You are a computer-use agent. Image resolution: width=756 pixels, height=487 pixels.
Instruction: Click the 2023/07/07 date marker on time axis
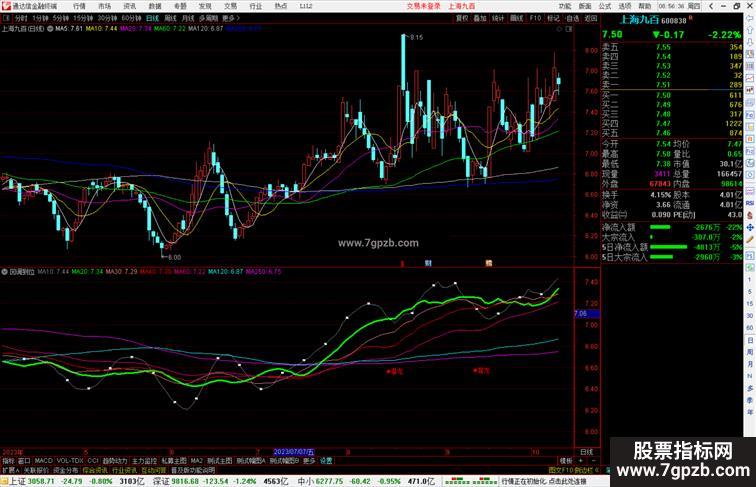[x=294, y=452]
